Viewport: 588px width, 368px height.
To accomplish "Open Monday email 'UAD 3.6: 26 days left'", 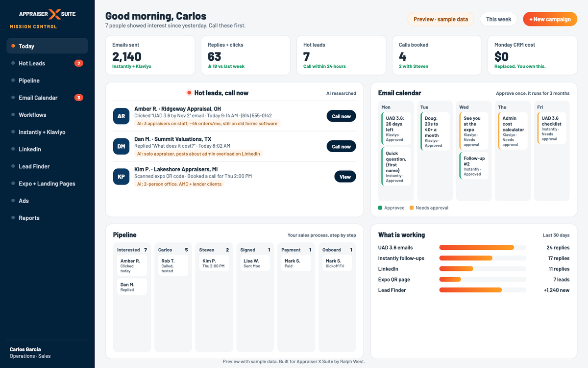I will (396, 129).
